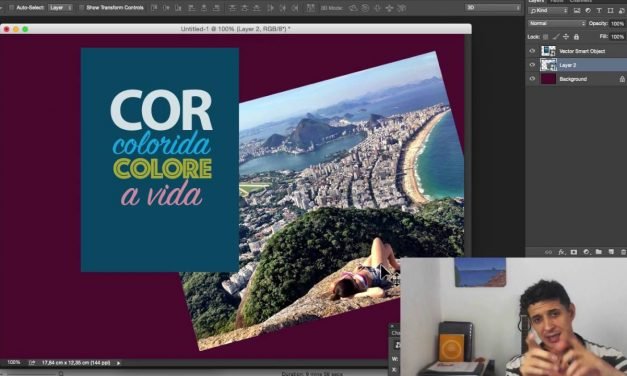Enable Show Transform Controls checkbox
The width and height of the screenshot is (627, 376).
[x=82, y=8]
